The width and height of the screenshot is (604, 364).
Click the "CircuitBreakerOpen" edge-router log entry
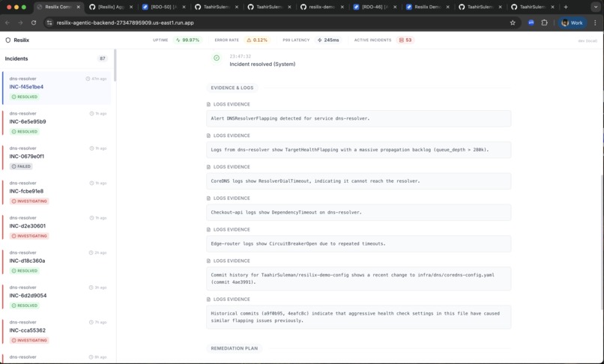359,244
